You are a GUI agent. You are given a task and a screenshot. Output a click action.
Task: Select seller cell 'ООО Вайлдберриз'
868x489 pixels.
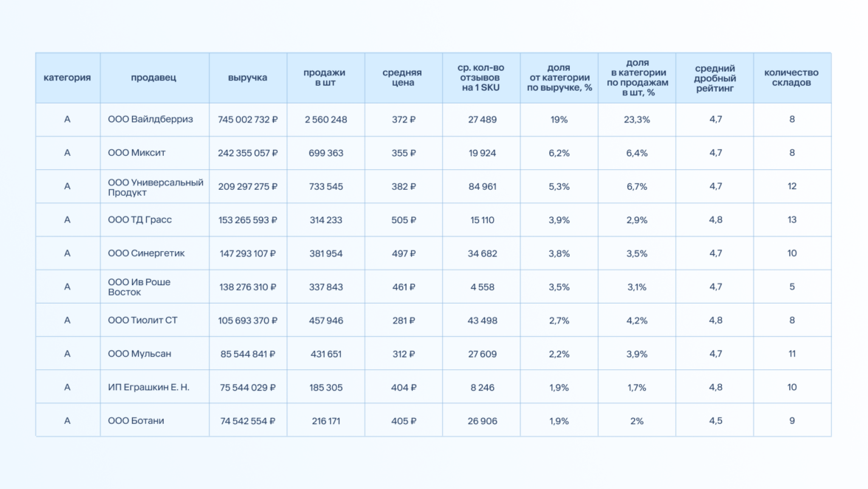point(151,120)
